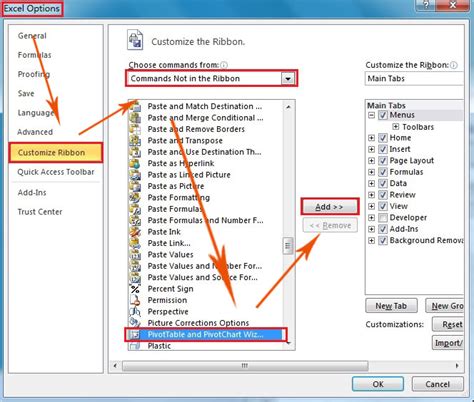Click the Perspective icon
The height and width of the screenshot is (402, 474).
pos(135,312)
